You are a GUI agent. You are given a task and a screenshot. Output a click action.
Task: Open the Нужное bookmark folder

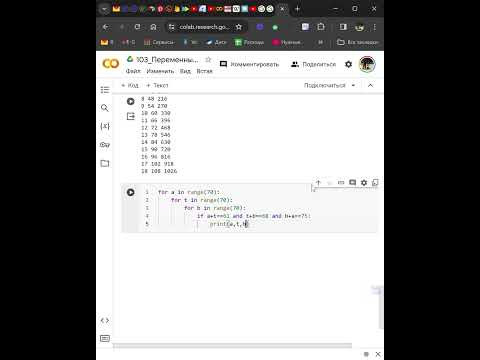286,42
